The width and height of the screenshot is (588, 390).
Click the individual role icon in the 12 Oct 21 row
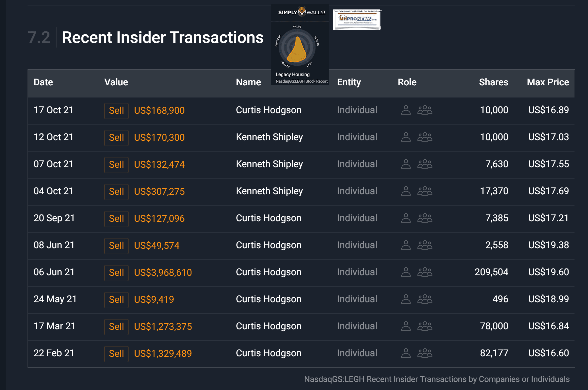click(x=406, y=137)
